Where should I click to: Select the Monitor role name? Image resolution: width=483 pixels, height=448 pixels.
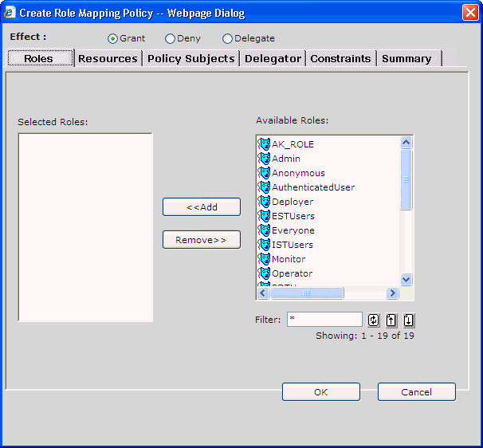point(289,259)
